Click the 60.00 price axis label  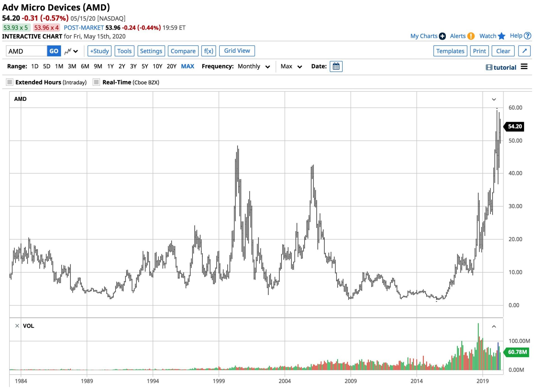pos(516,108)
